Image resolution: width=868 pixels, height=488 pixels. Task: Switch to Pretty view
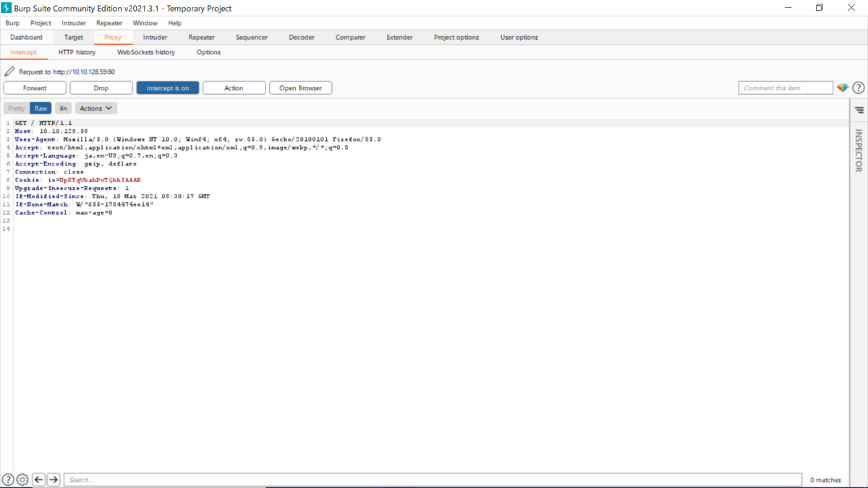[x=17, y=108]
